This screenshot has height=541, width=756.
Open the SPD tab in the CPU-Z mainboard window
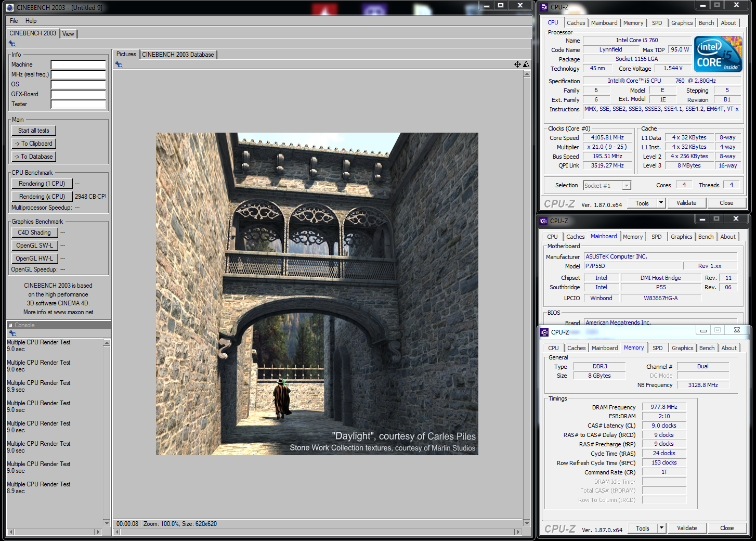657,237
